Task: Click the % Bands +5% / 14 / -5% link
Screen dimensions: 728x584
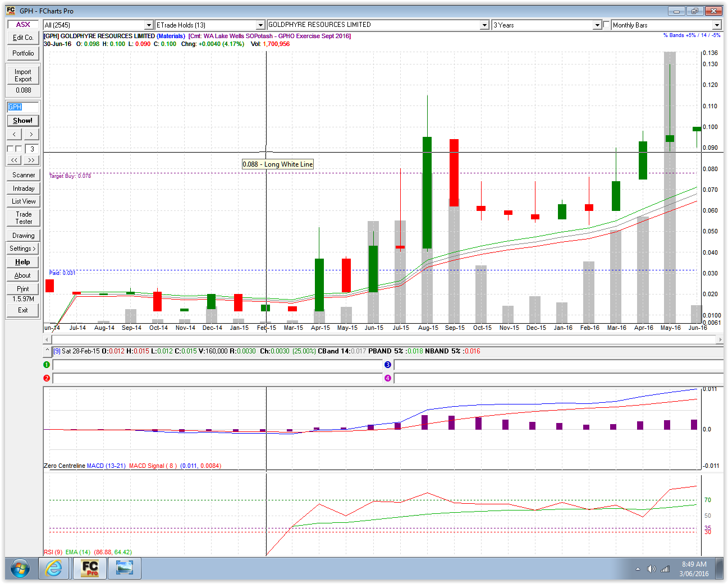Action: tap(692, 35)
